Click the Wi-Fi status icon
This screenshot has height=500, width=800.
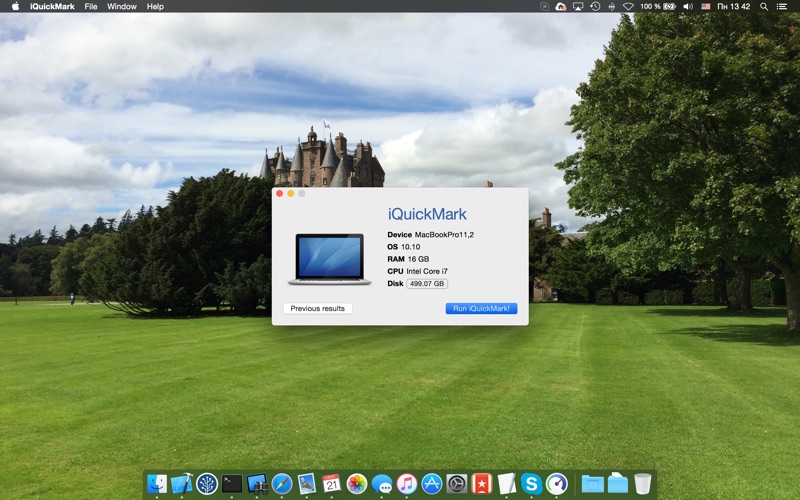pos(629,6)
